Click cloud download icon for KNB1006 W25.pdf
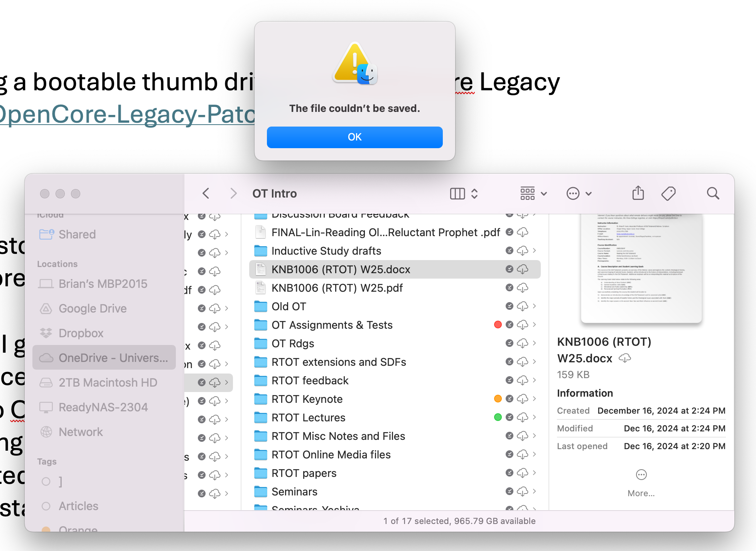This screenshot has width=756, height=551. (x=523, y=288)
